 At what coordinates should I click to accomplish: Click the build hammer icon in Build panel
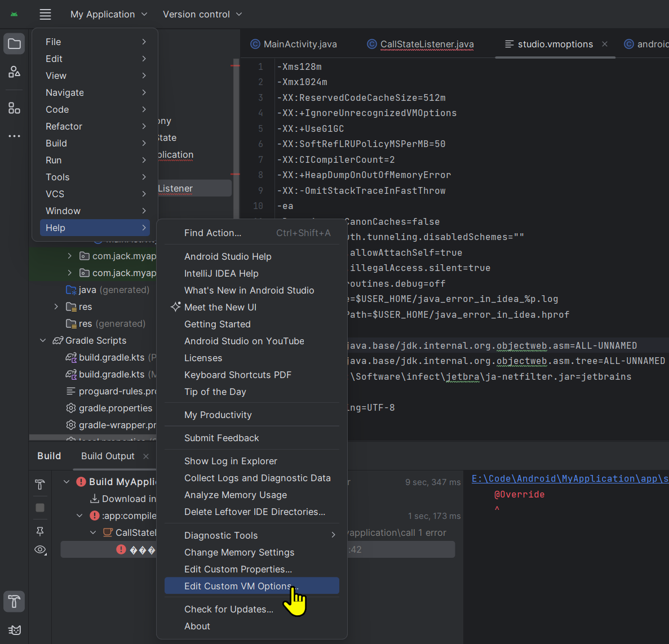point(39,485)
